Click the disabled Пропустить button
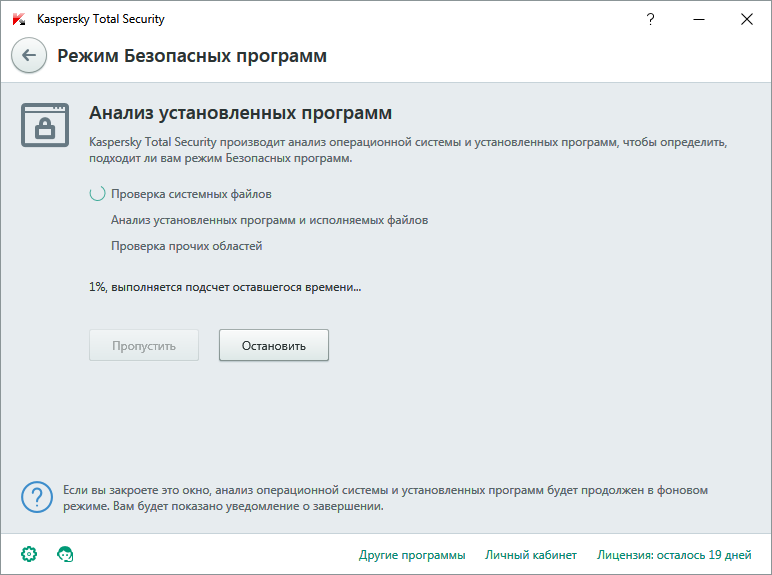772x575 pixels. [x=144, y=345]
